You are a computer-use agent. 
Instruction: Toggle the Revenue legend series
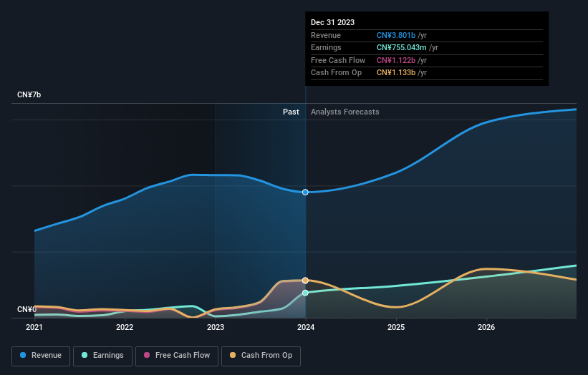(x=41, y=356)
